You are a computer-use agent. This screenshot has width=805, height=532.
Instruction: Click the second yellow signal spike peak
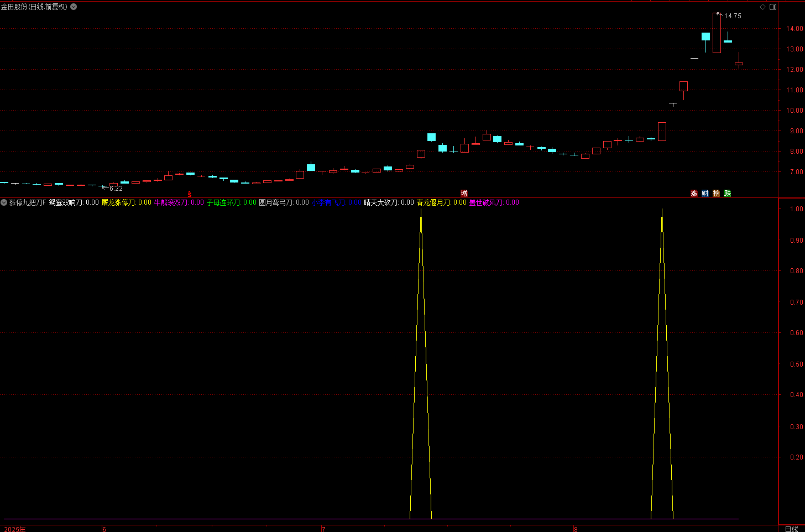tap(662, 210)
